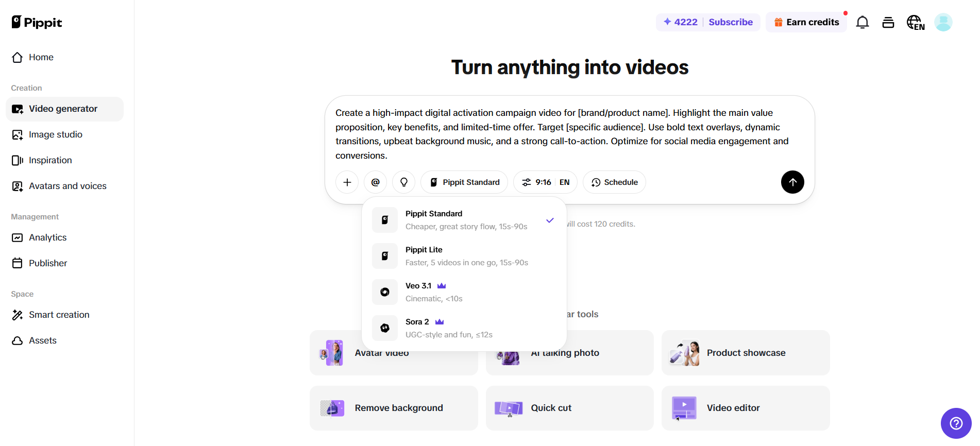Click the Remove background thumbnail icon

pos(332,408)
